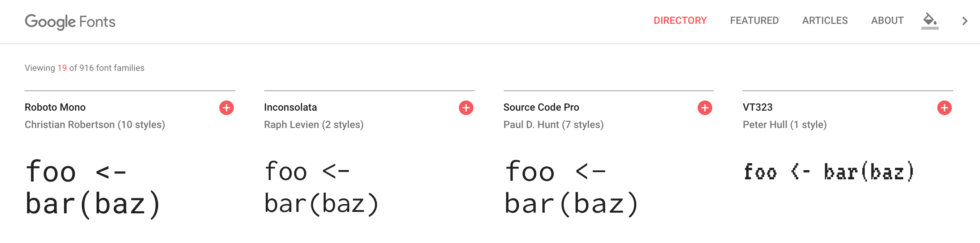This screenshot has width=980, height=243.
Task: Add Source Code Pro with the plus button
Action: (705, 108)
